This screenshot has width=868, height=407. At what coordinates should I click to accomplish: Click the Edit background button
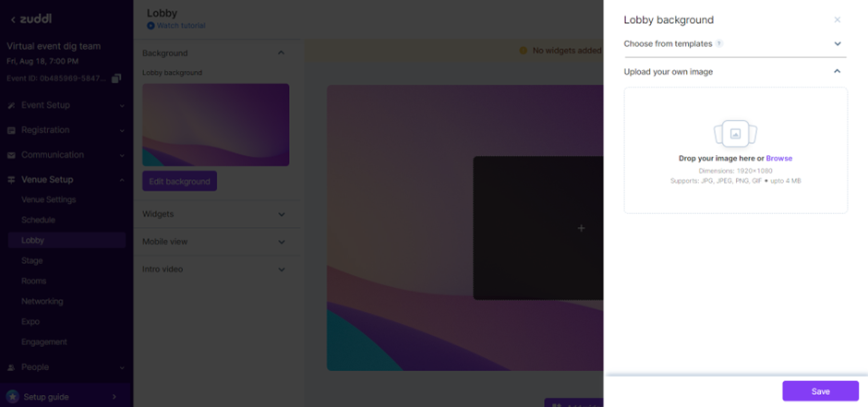point(179,182)
